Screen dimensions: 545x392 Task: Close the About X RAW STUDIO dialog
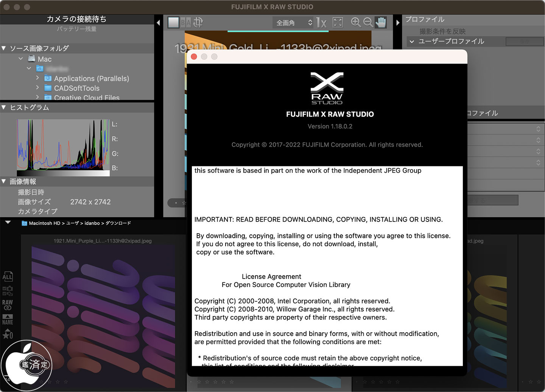tap(194, 57)
